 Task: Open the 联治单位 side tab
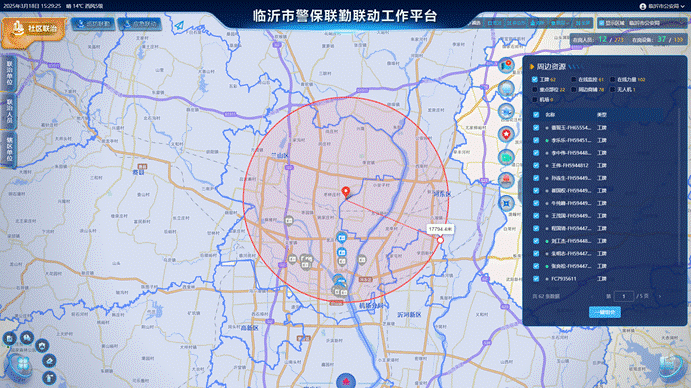[x=9, y=73]
